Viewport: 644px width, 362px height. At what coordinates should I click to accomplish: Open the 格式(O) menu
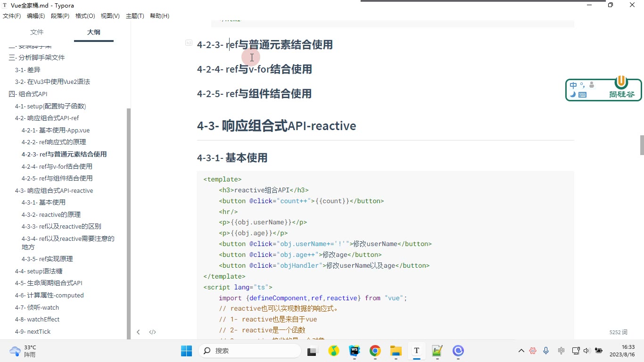pyautogui.click(x=85, y=16)
